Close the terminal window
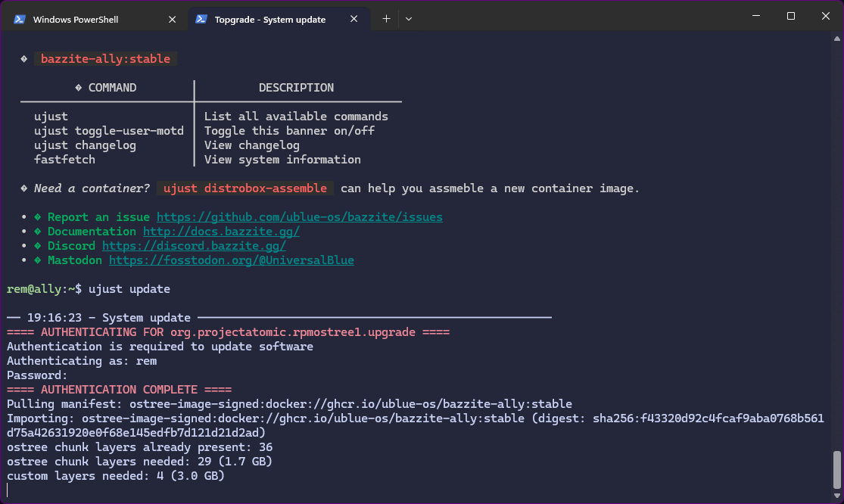The image size is (844, 504). tap(825, 16)
